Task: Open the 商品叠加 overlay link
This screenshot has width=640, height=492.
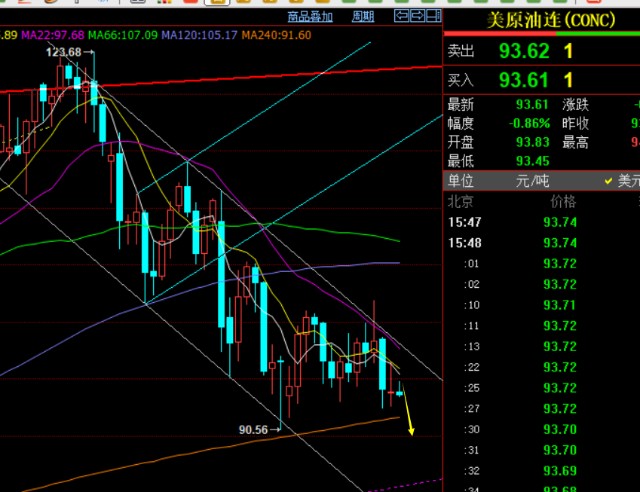Action: coord(311,16)
